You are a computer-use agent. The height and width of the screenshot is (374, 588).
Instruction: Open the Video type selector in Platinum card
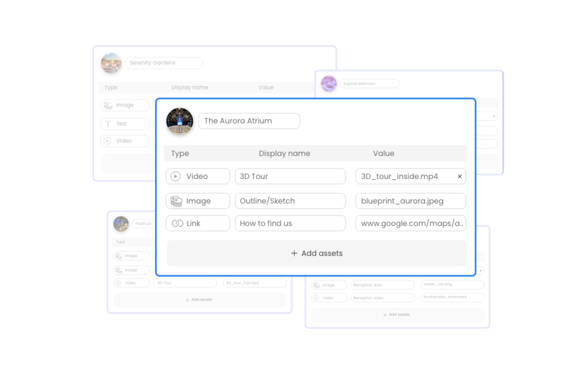(131, 283)
